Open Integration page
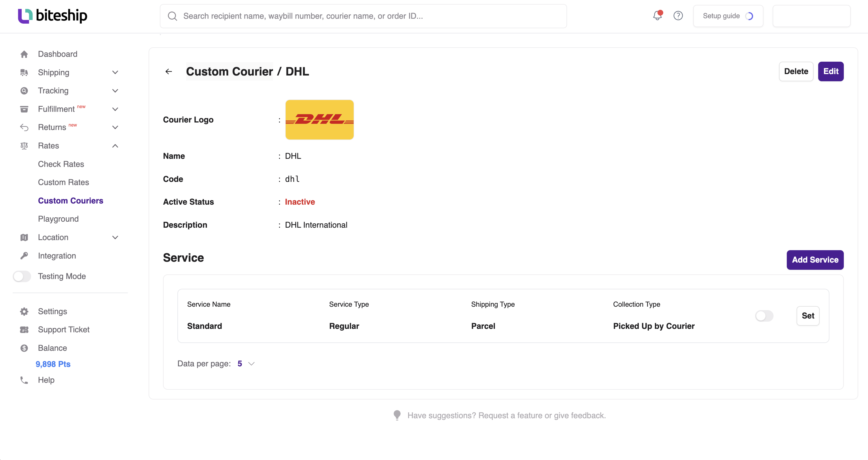The height and width of the screenshot is (460, 868). (57, 256)
